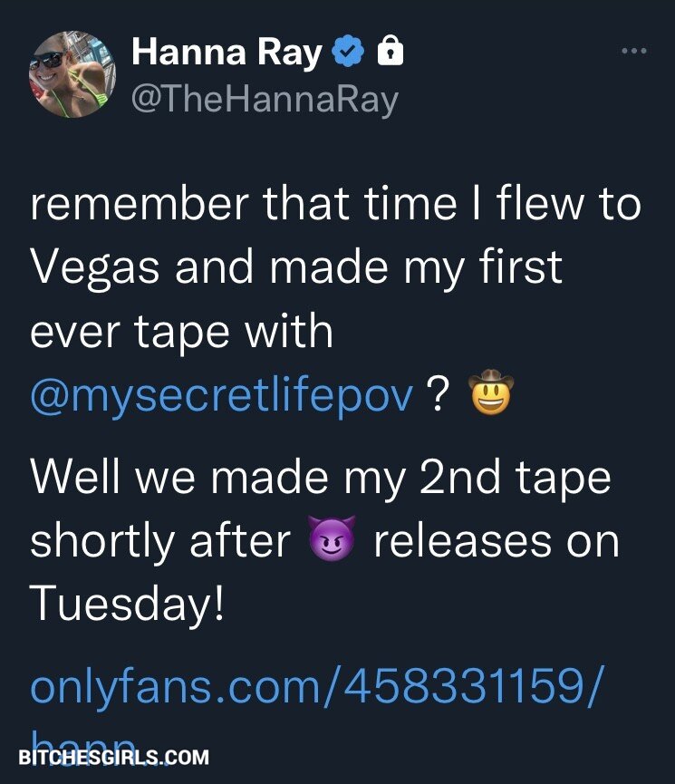Click the "Well we made my 2nd tape" line
The image size is (675, 784).
(x=321, y=479)
